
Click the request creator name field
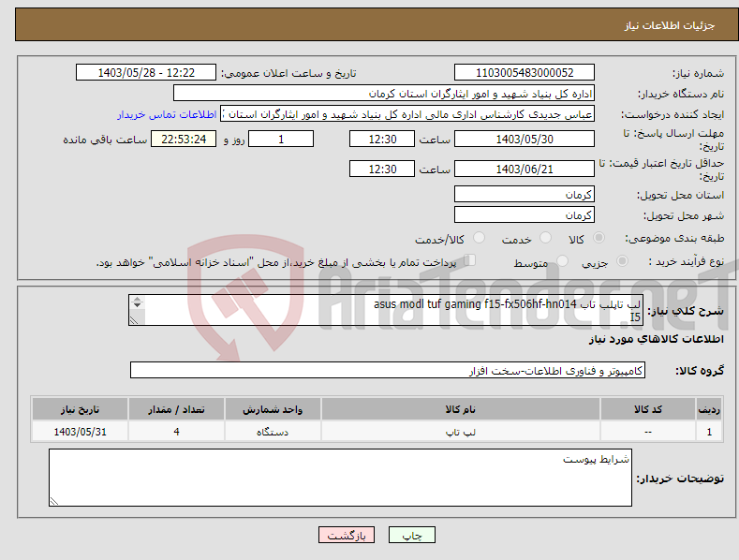(x=407, y=114)
